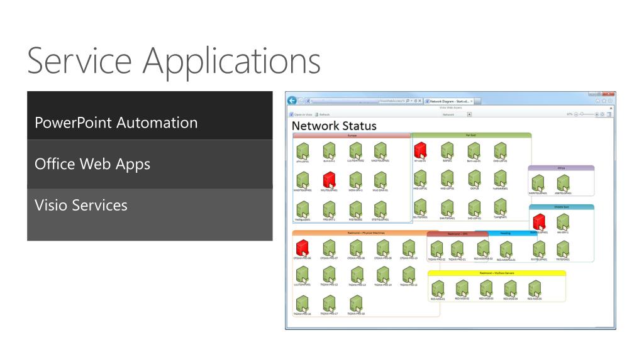Open the browser Home icon
The width and height of the screenshot is (644, 362).
pyautogui.click(x=597, y=101)
